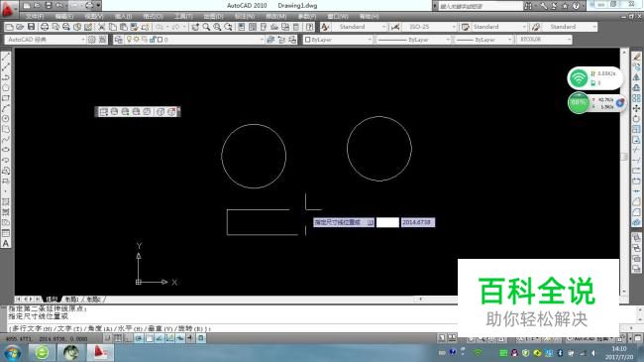Screen dimensions: 644x362
Task: Select the Circle draw tool
Action: point(6,119)
